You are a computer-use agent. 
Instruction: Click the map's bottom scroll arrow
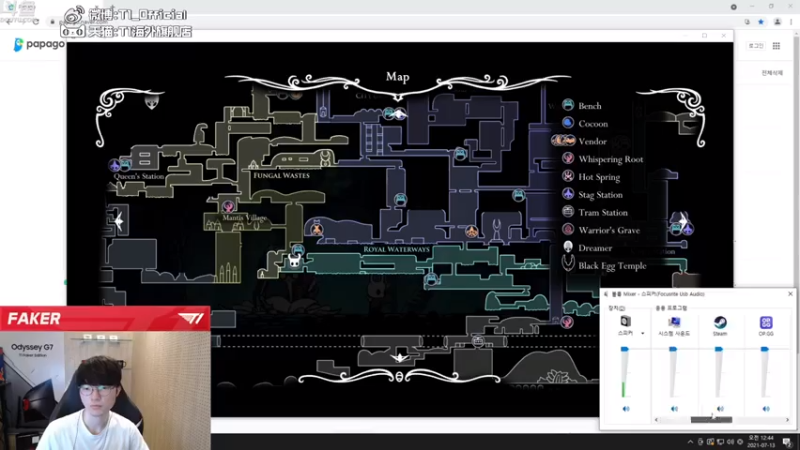(x=399, y=357)
